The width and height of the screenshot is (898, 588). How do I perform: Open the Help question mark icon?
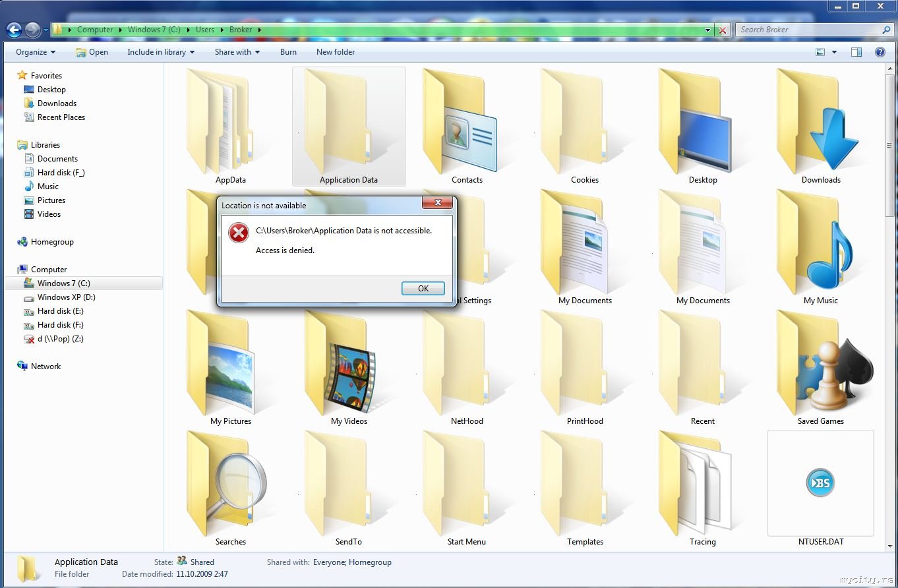tap(880, 52)
